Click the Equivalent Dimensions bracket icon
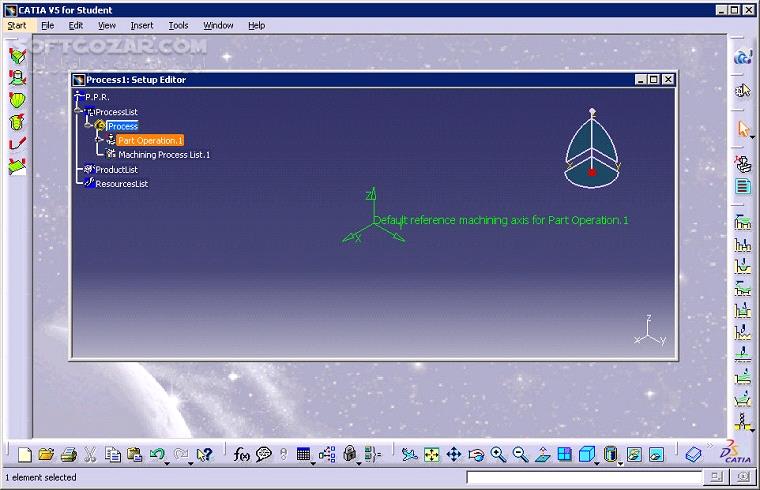Image resolution: width=760 pixels, height=490 pixels. coord(373,455)
